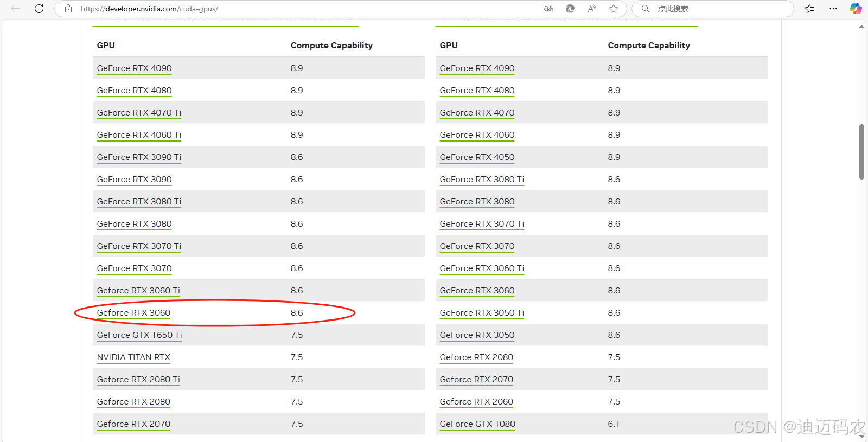Open the GeForce RTX 4060 Ti link

click(139, 135)
